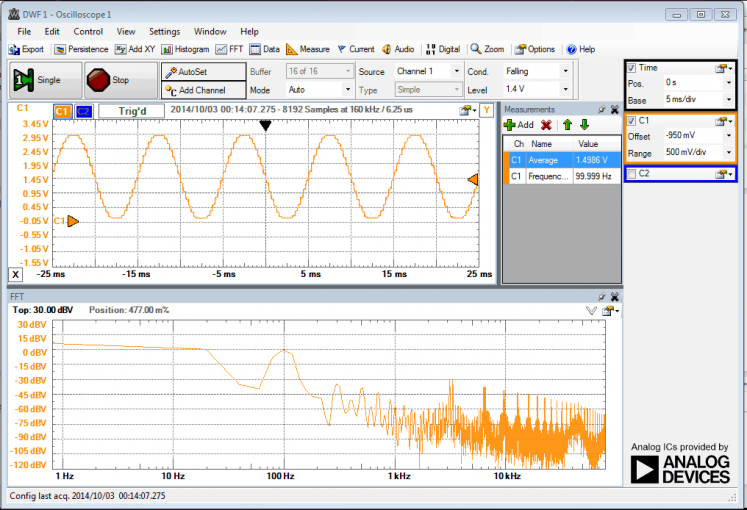Viewport: 747px width, 510px height.
Task: Open the Control menu
Action: point(89,32)
